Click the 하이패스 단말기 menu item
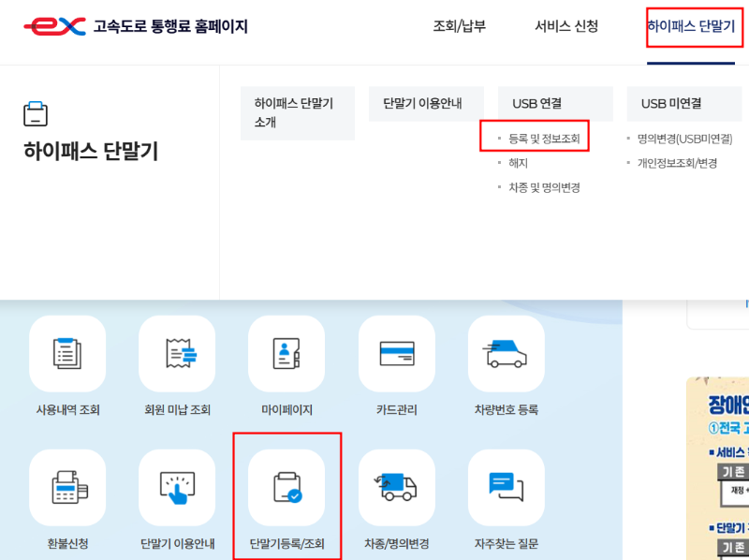 (690, 26)
